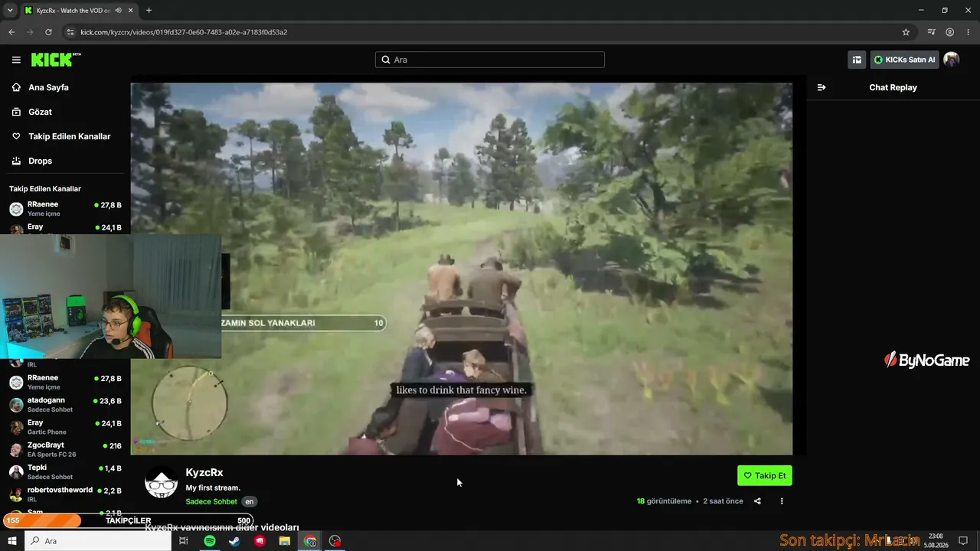Reload the current page
980x551 pixels.
(x=48, y=32)
